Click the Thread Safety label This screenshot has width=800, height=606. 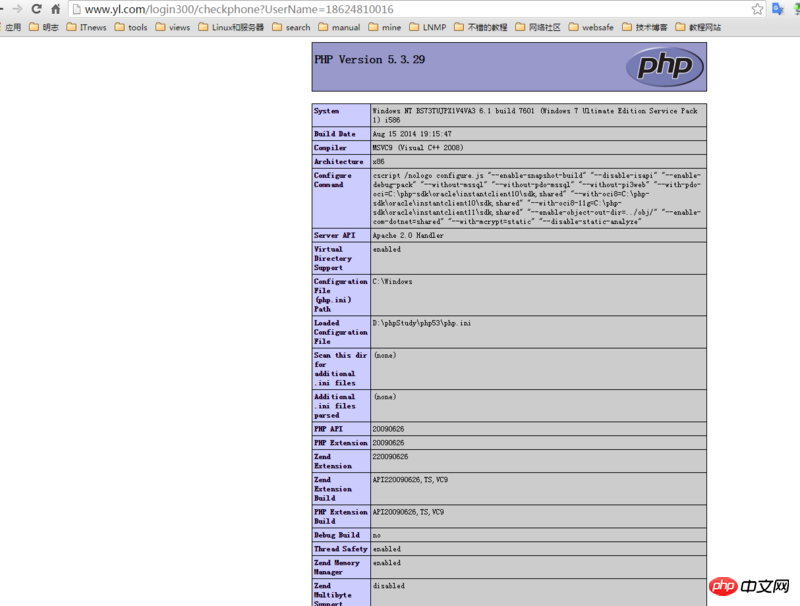340,549
